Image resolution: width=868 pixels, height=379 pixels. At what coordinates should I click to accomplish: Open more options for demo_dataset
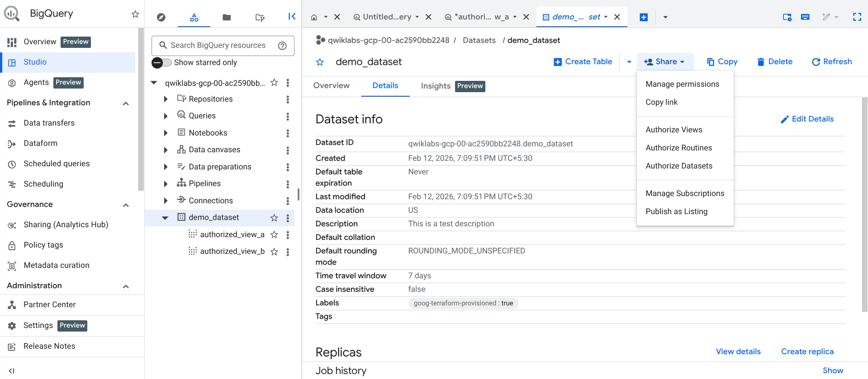pos(288,218)
